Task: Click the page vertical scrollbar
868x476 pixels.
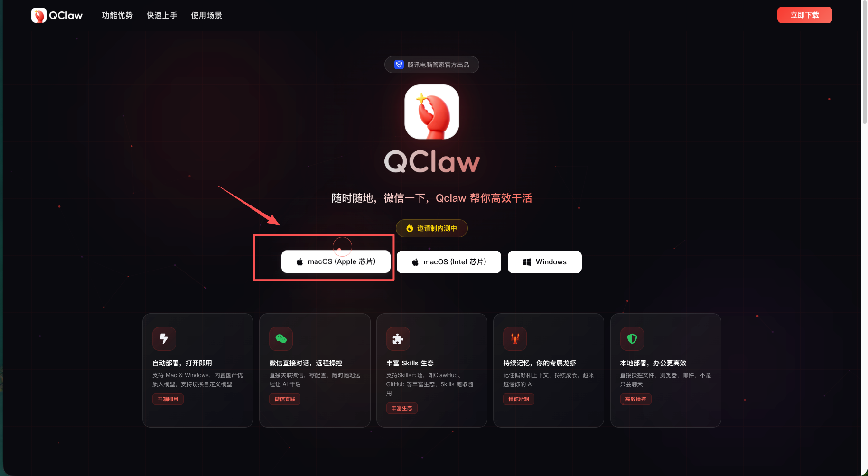Action: 864,237
